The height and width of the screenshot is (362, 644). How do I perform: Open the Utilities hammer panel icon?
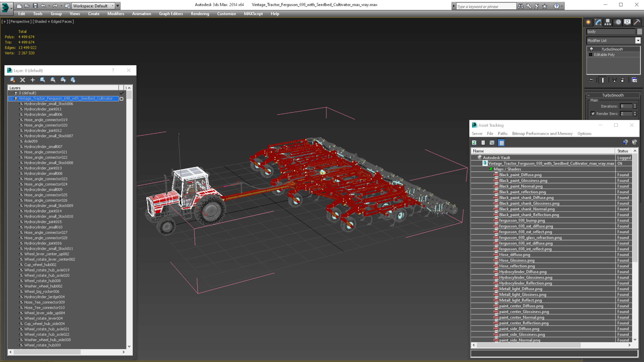637,22
